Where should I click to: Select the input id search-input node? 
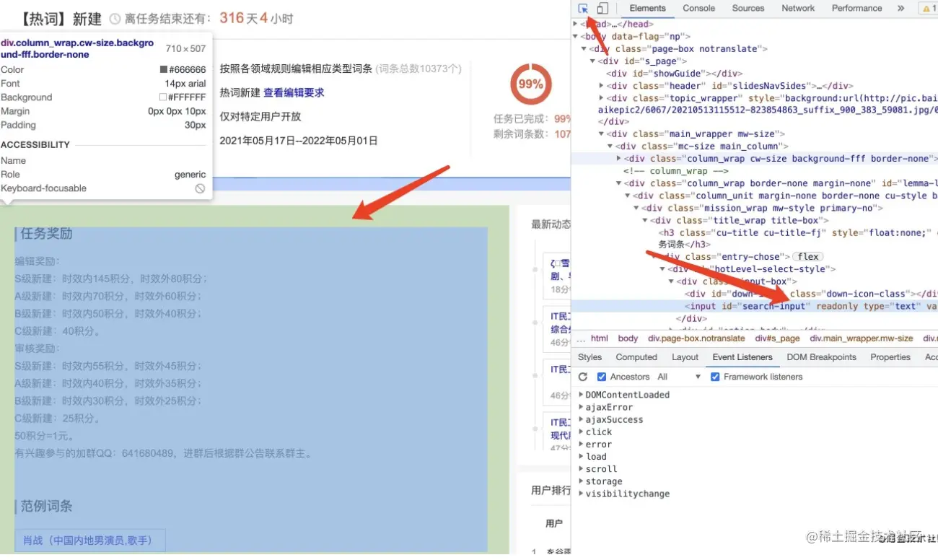click(x=754, y=306)
